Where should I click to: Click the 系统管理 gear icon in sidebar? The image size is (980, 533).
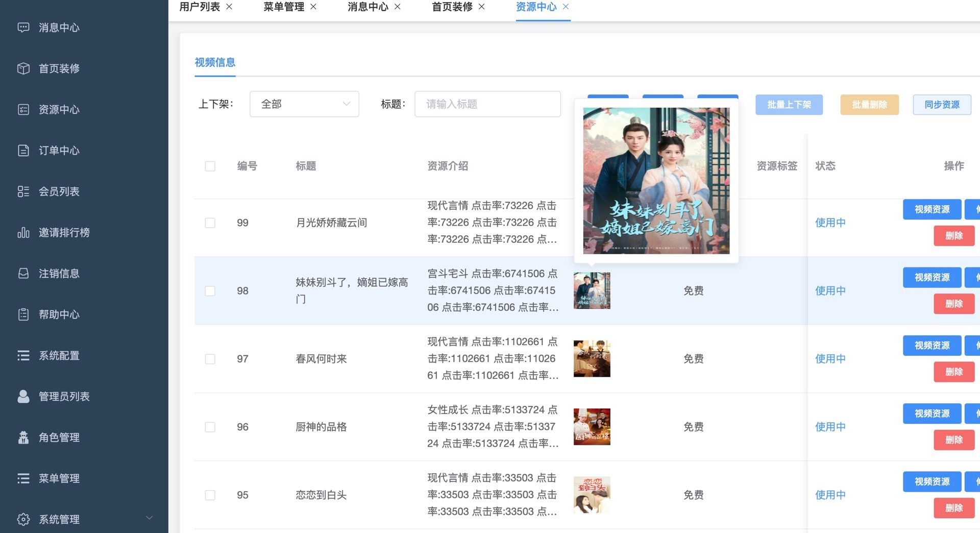[23, 520]
